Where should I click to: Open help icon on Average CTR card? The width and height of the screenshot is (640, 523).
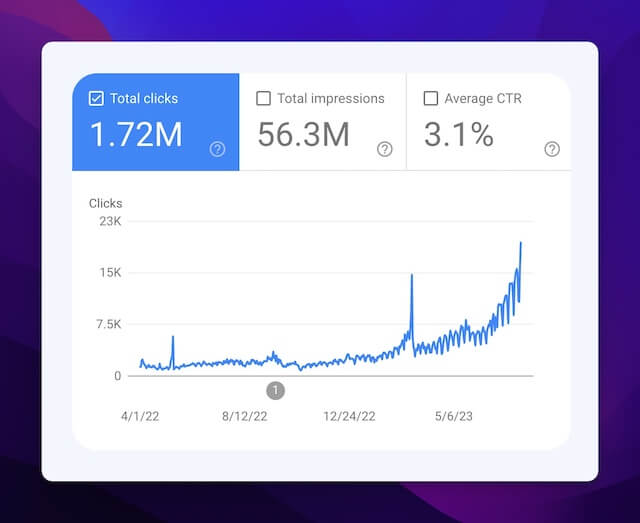click(552, 149)
